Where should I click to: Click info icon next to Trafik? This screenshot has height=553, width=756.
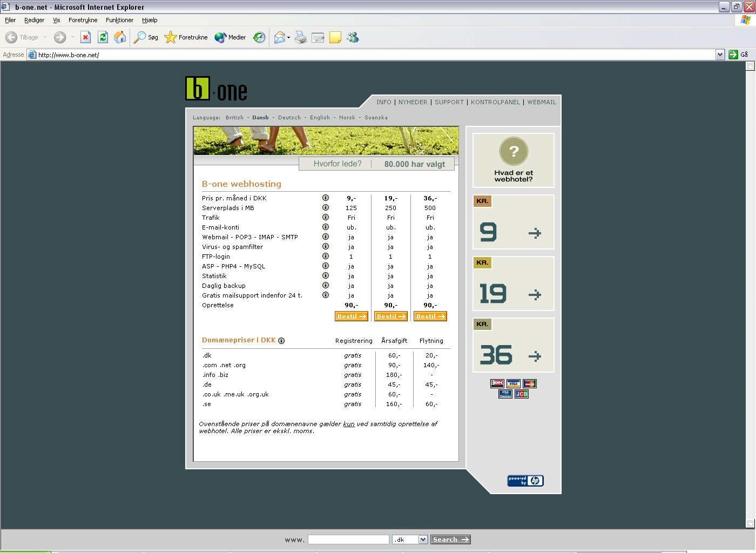[326, 217]
